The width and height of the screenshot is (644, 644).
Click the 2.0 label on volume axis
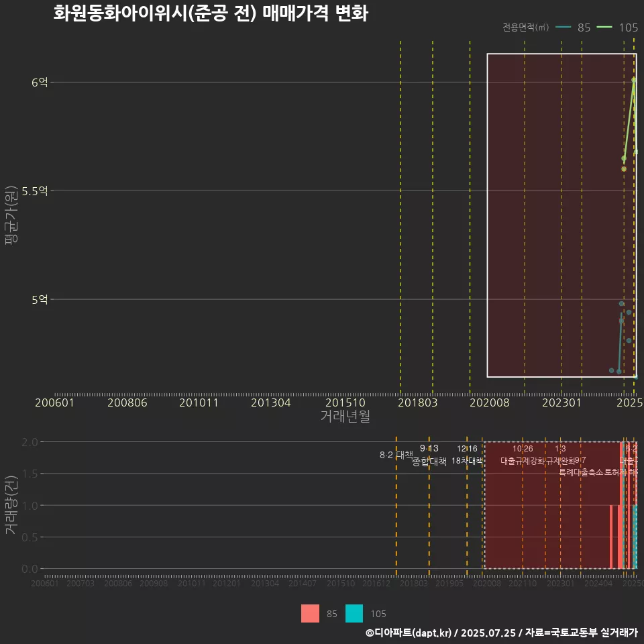[x=30, y=442]
